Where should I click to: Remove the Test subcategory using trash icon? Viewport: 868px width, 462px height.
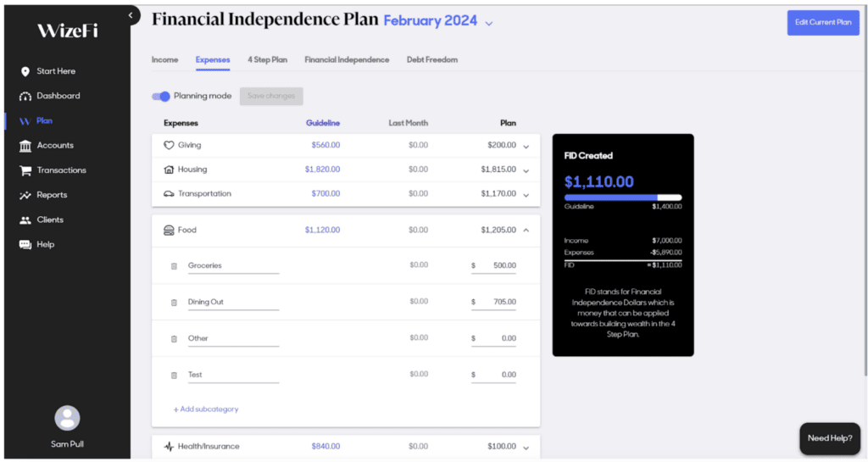coord(174,375)
